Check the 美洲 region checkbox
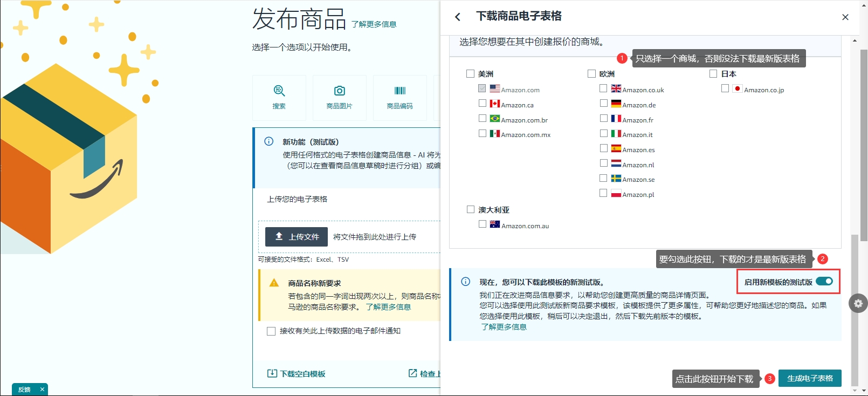868x396 pixels. 470,73
